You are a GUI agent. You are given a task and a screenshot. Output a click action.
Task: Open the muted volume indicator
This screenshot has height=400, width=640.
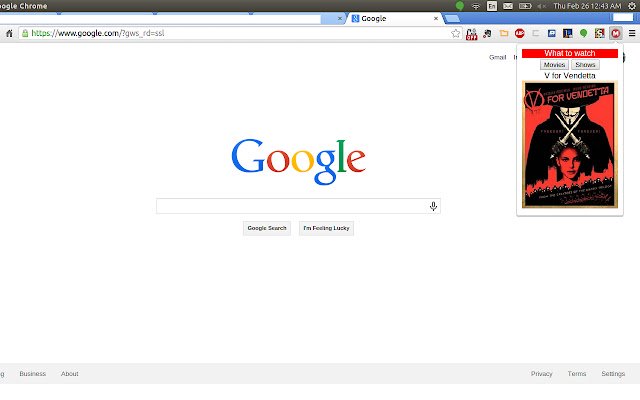(541, 6)
